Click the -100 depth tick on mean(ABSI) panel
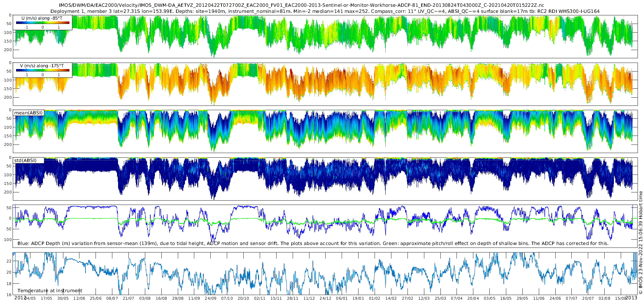 click(8, 127)
